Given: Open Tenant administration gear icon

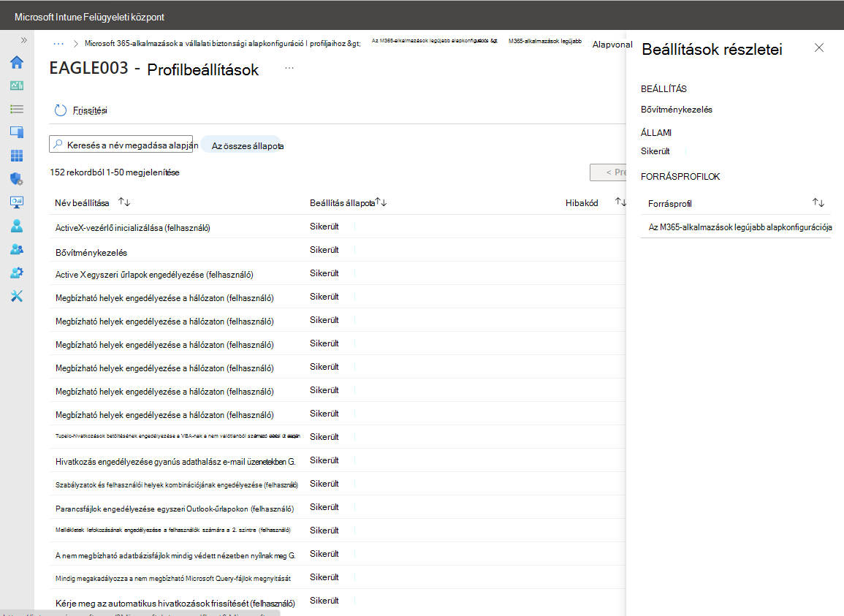Looking at the screenshot, I should coord(17,273).
